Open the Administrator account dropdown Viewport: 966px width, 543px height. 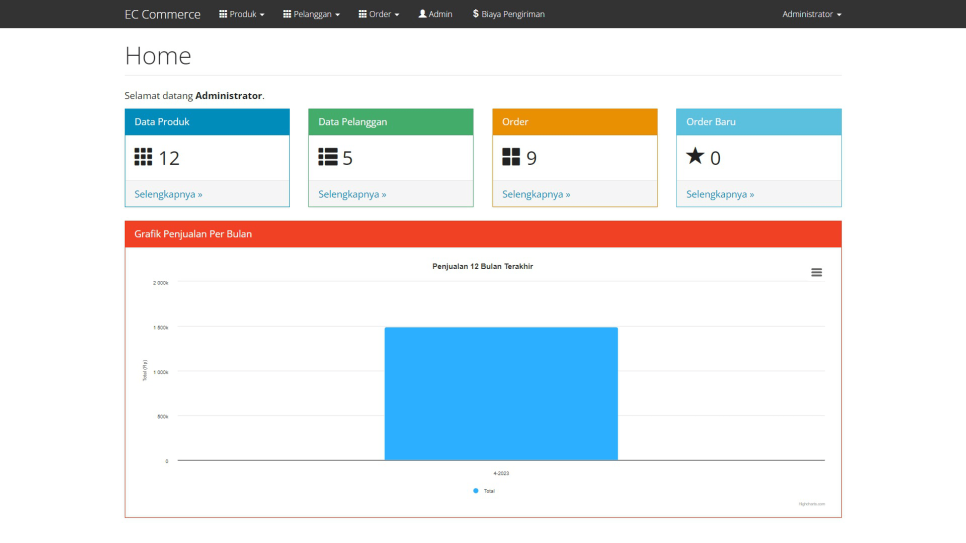coord(811,14)
